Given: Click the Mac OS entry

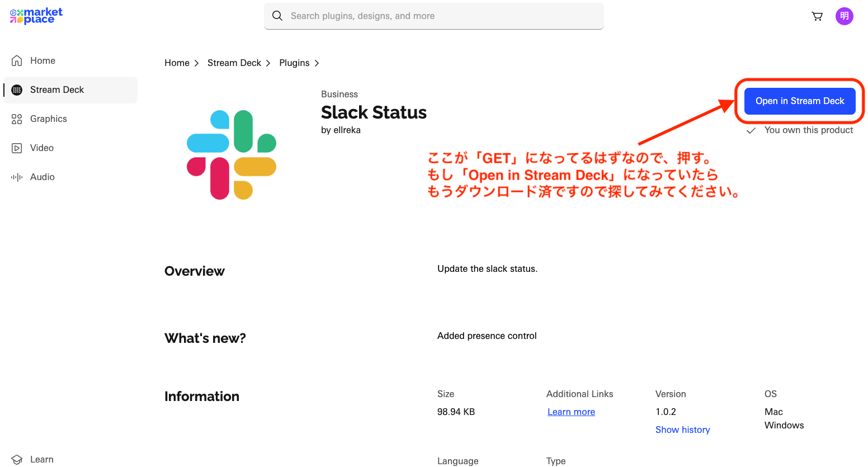Looking at the screenshot, I should (x=773, y=412).
